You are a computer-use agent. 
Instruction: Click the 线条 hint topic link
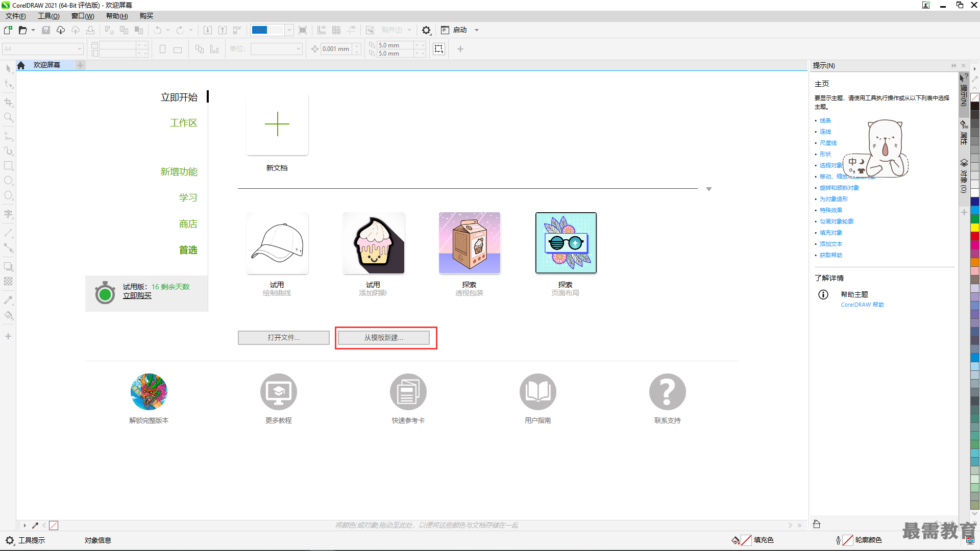point(826,120)
